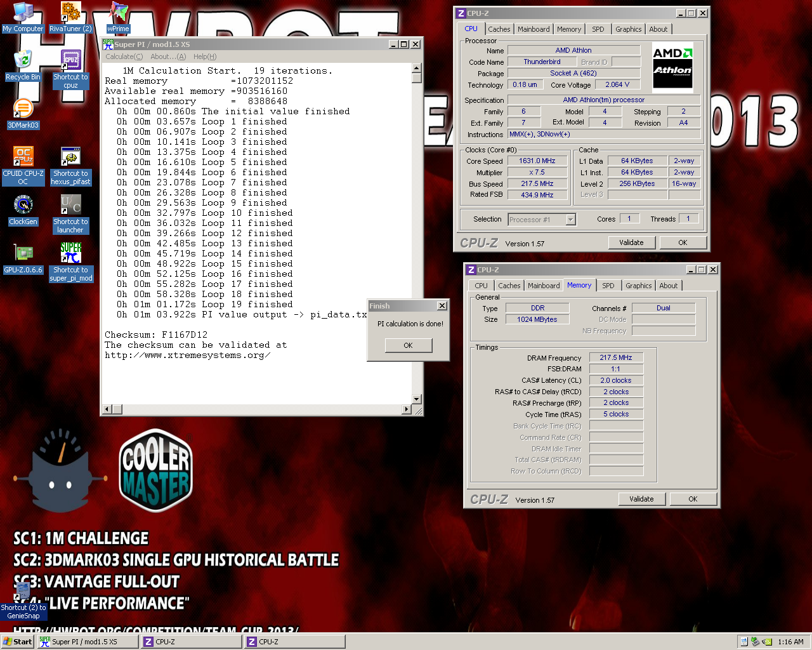Screen dimensions: 812x650
Task: Click AMD Athlon logo in CPU-Z
Action: click(x=672, y=67)
